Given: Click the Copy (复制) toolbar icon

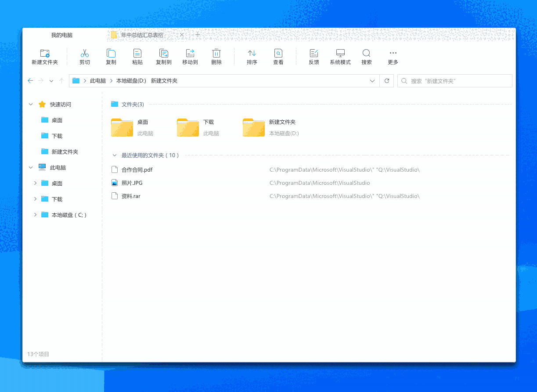Looking at the screenshot, I should click(111, 54).
